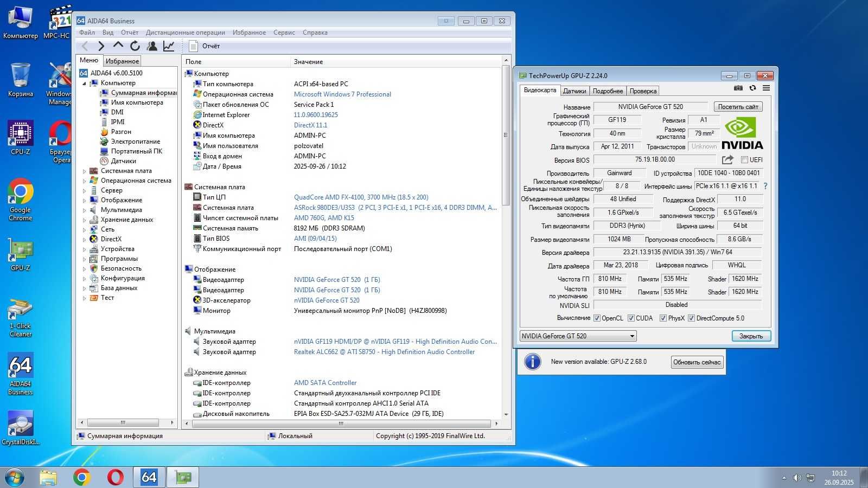Open the GPU-Z hamburger menu icon
Image resolution: width=868 pixels, height=488 pixels.
(766, 88)
